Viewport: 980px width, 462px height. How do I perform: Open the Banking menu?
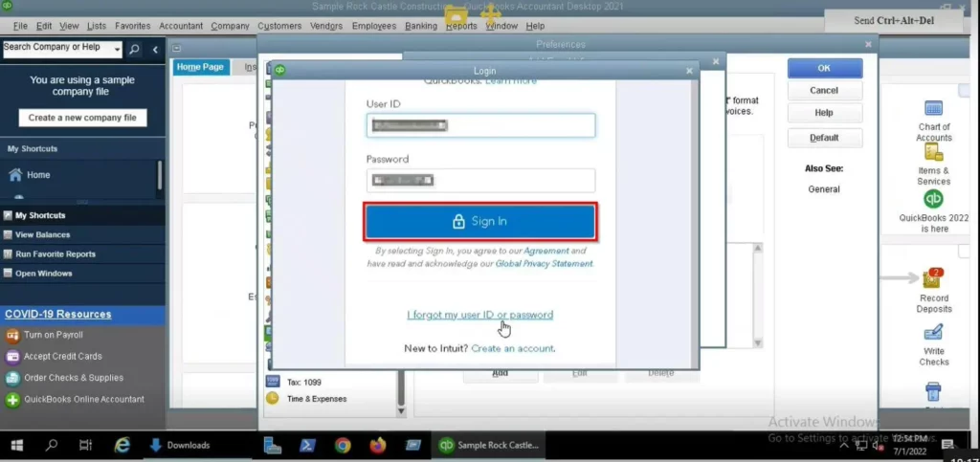(421, 26)
